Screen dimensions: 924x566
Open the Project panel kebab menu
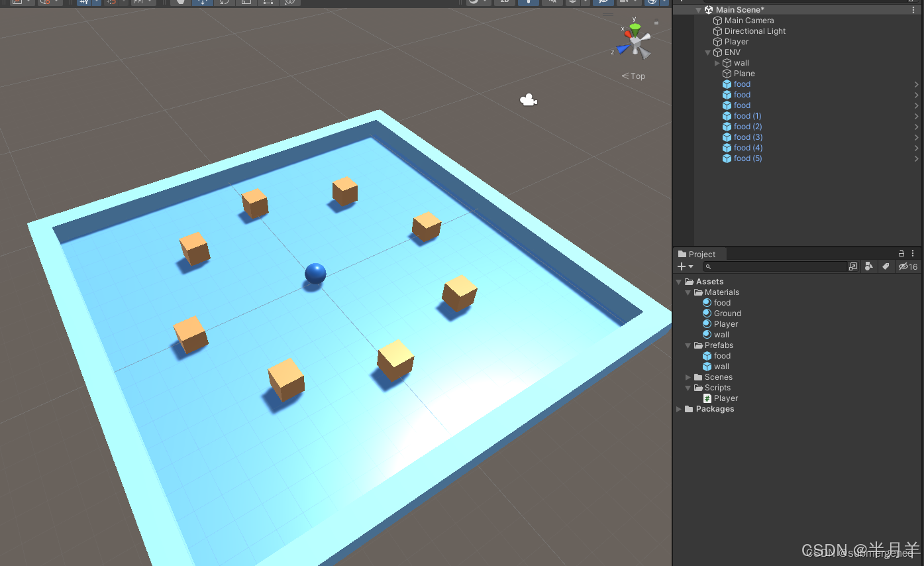coord(913,254)
